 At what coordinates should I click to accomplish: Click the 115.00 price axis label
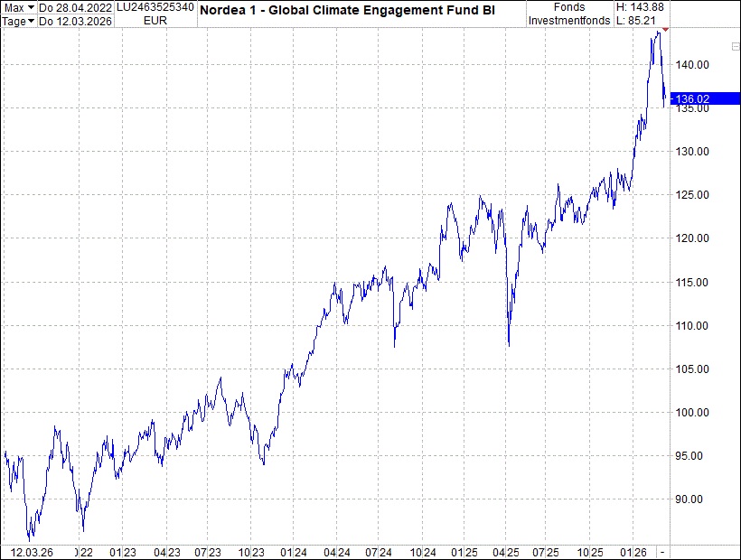pyautogui.click(x=692, y=283)
